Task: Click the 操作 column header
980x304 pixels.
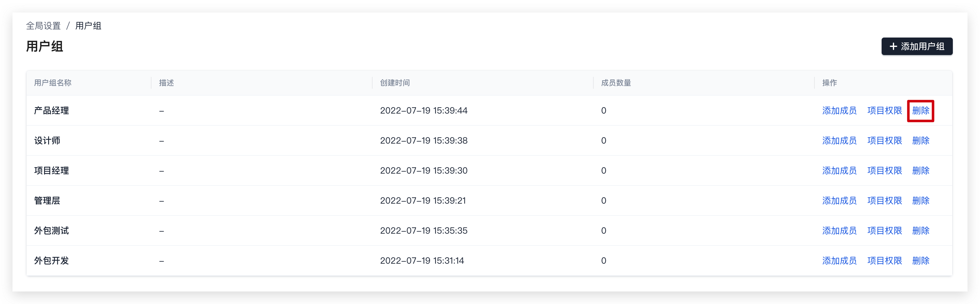Action: pyautogui.click(x=829, y=83)
